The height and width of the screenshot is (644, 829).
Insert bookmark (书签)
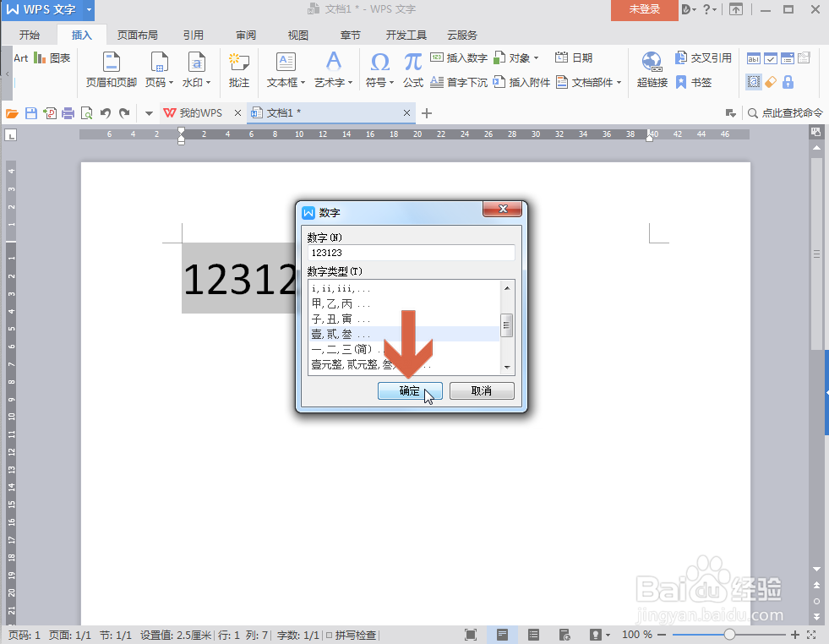(694, 82)
